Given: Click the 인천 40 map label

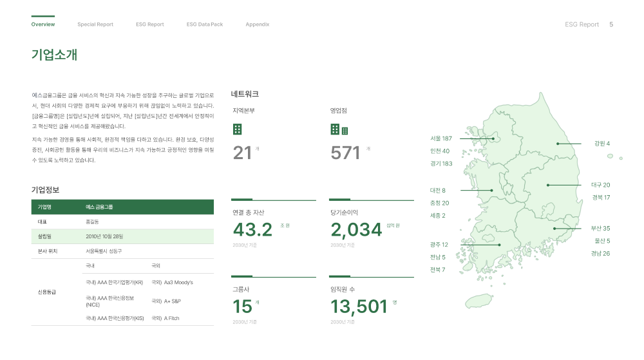Looking at the screenshot, I should click(x=440, y=151).
